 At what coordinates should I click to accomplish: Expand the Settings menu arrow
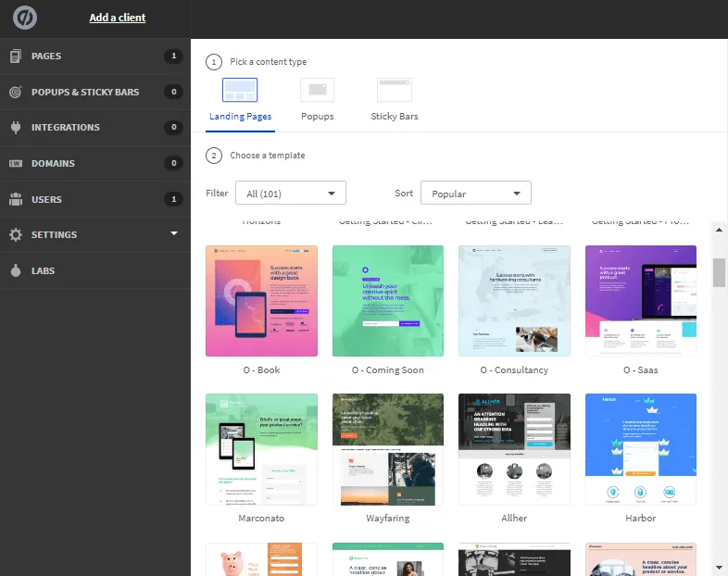(174, 233)
